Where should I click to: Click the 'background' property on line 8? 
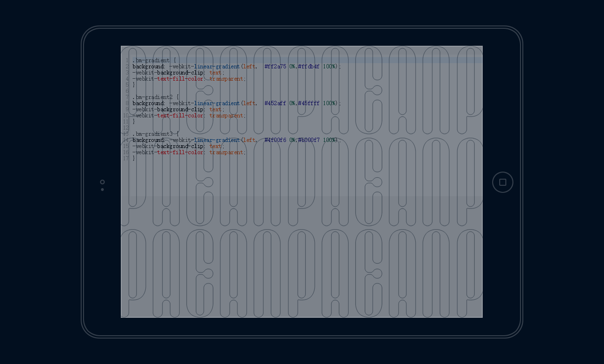coord(148,103)
